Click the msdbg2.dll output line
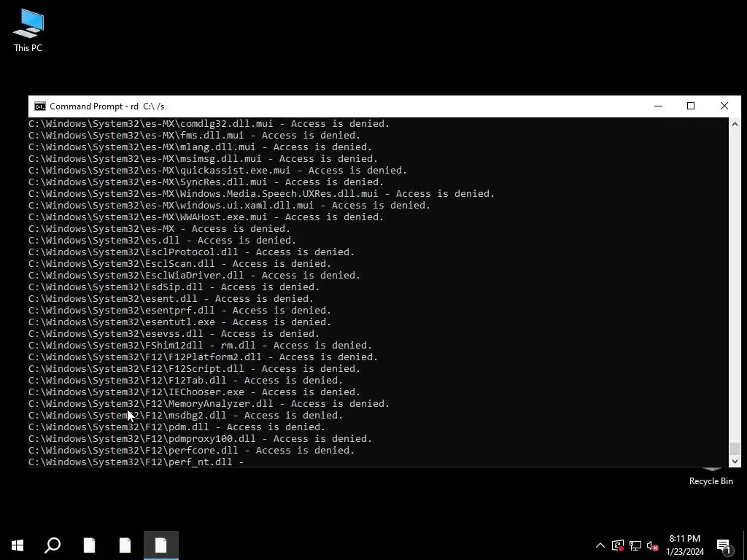The width and height of the screenshot is (747, 560). pyautogui.click(x=185, y=415)
